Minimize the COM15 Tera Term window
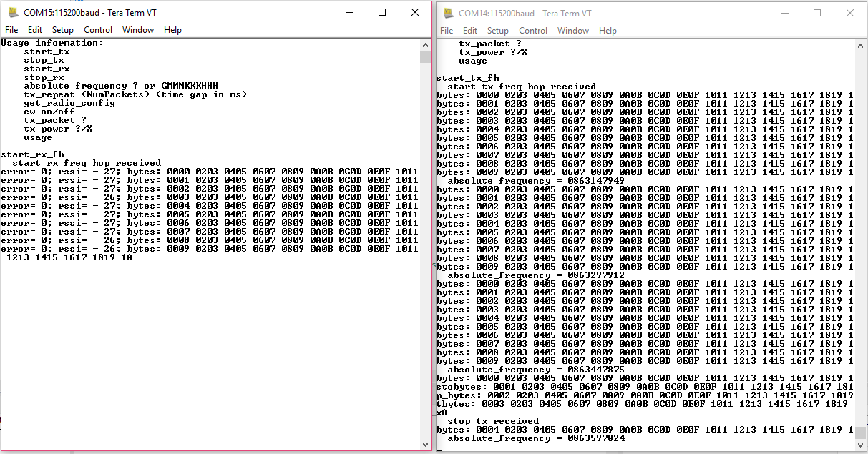 (x=349, y=12)
